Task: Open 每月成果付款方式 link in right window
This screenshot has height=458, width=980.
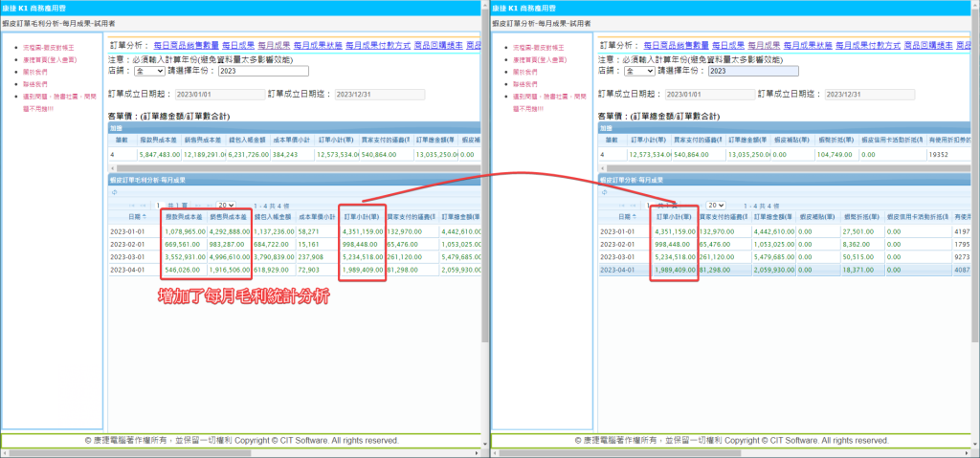Action: point(869,44)
